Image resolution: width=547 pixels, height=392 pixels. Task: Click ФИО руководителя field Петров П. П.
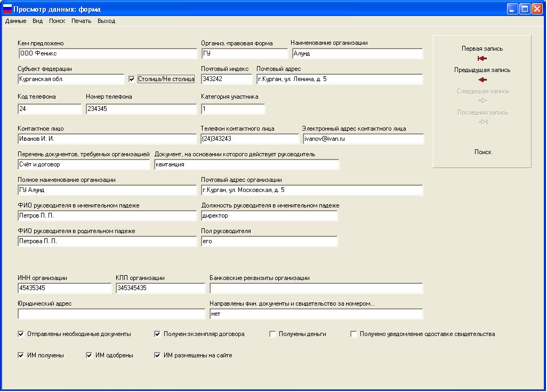click(107, 215)
